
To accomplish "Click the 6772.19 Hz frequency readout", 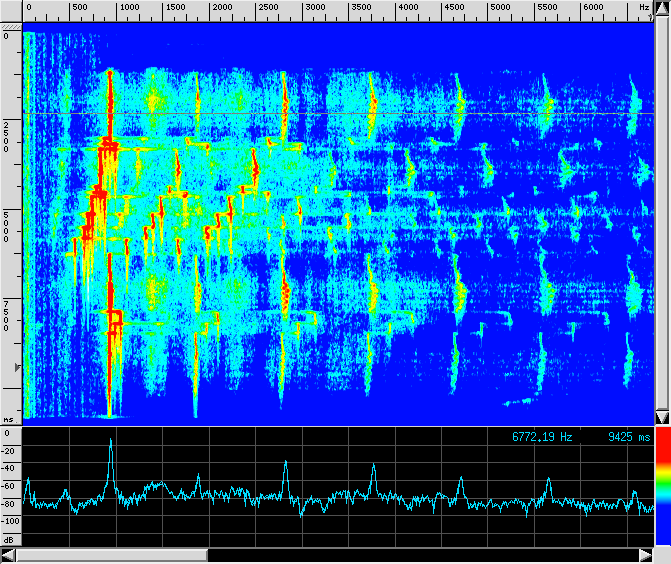I will (x=543, y=437).
